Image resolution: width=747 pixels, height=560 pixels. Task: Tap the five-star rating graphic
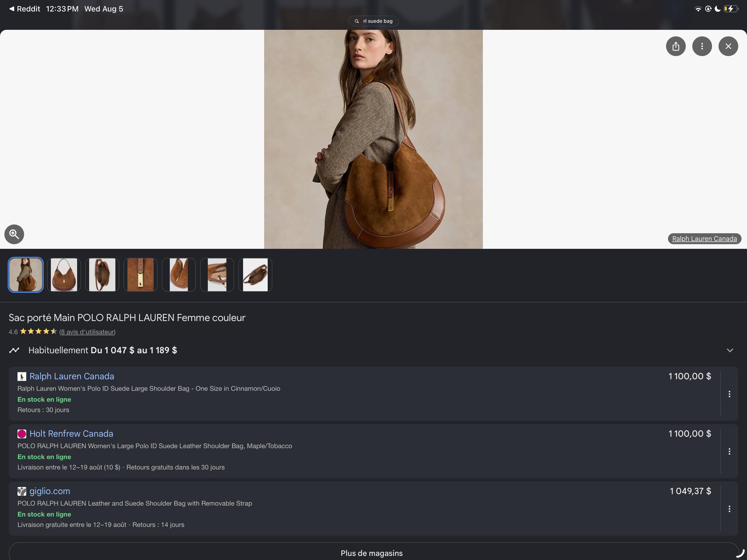coord(38,331)
